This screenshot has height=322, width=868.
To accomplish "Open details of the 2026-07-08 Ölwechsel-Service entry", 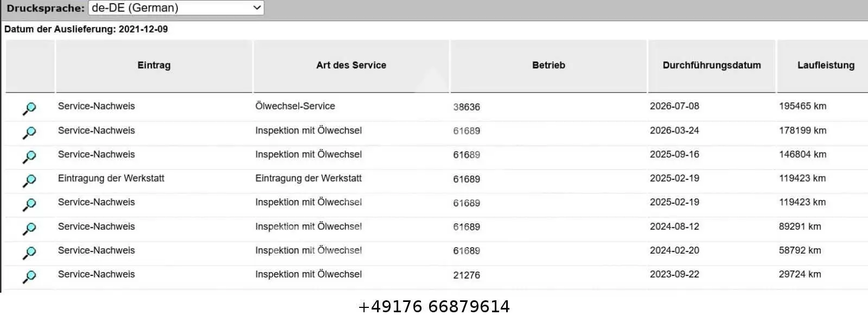I will (x=29, y=108).
